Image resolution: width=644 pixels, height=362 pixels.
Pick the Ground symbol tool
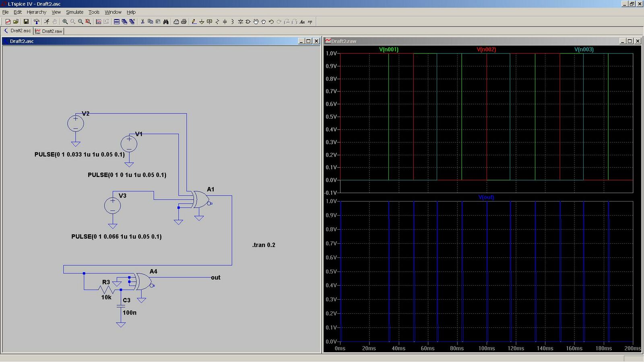tap(202, 22)
